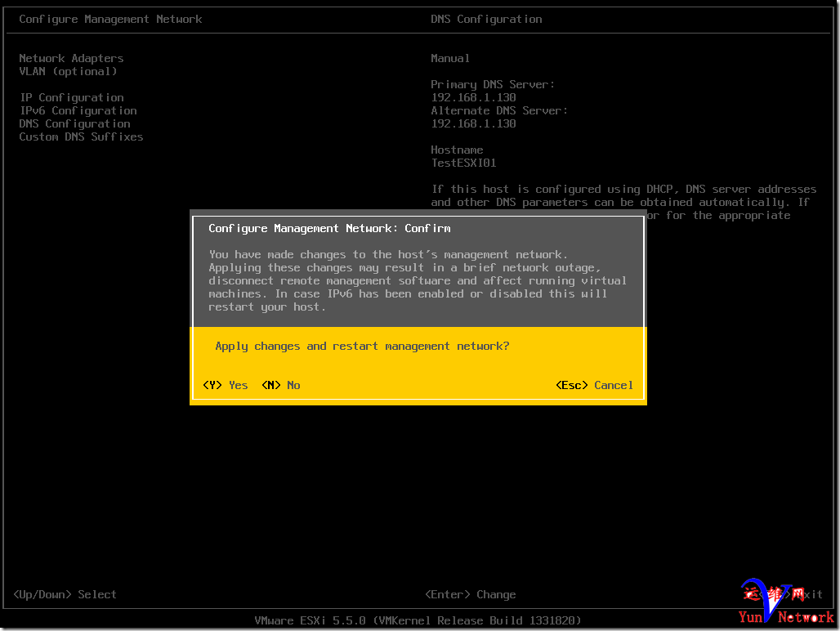840x631 pixels.
Task: Click the Alternate DNS Server address value
Action: point(474,123)
